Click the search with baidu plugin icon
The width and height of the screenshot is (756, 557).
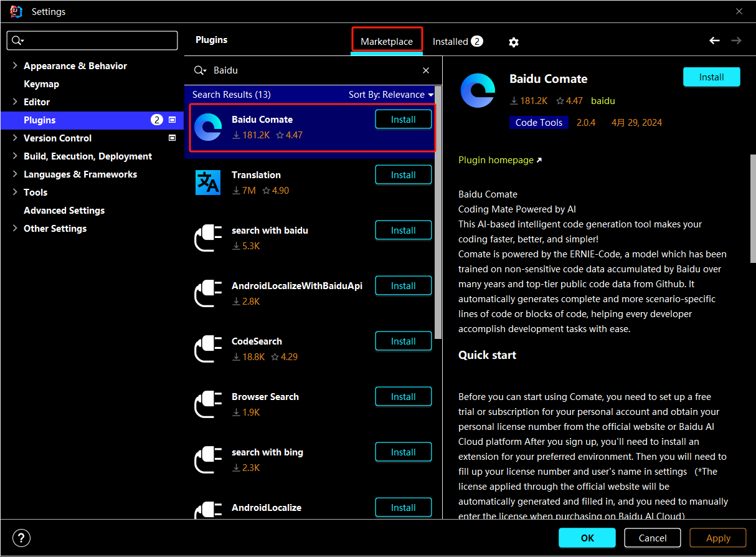click(x=208, y=238)
